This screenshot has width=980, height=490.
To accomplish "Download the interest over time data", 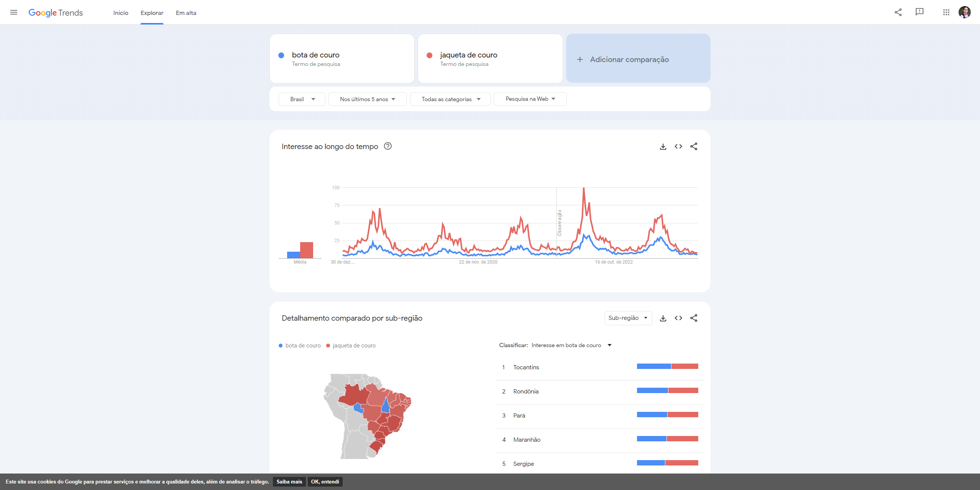I will click(663, 146).
